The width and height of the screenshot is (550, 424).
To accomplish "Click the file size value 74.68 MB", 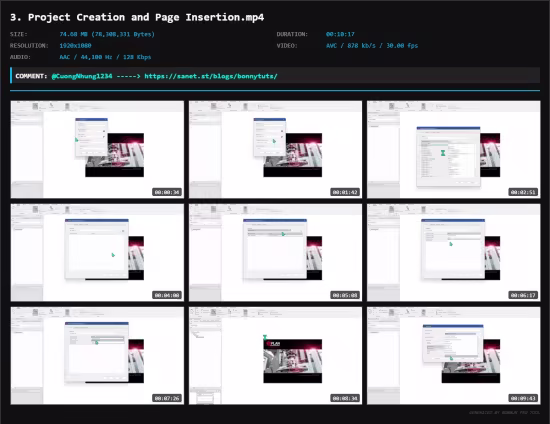I will pyautogui.click(x=107, y=34).
